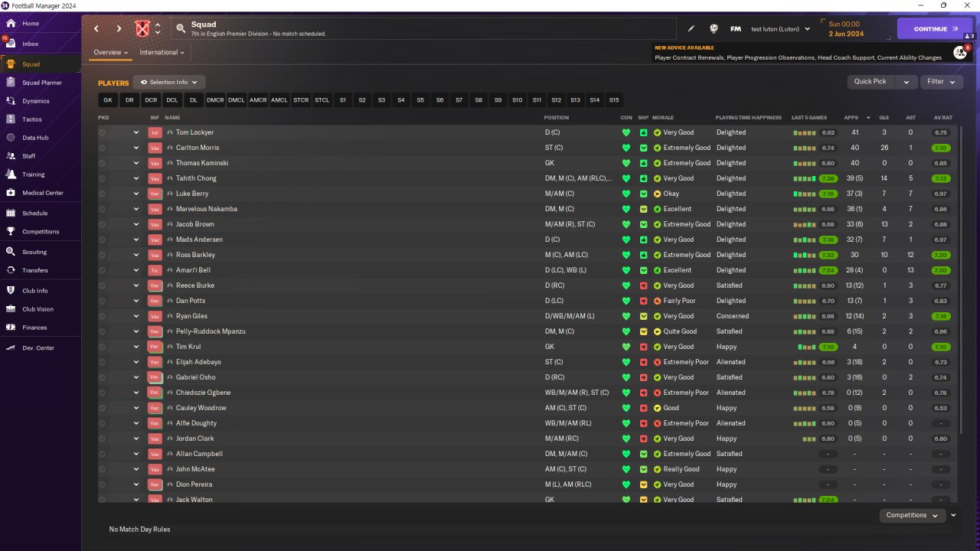The image size is (980, 551).
Task: Switch to the International tab
Action: tap(162, 53)
